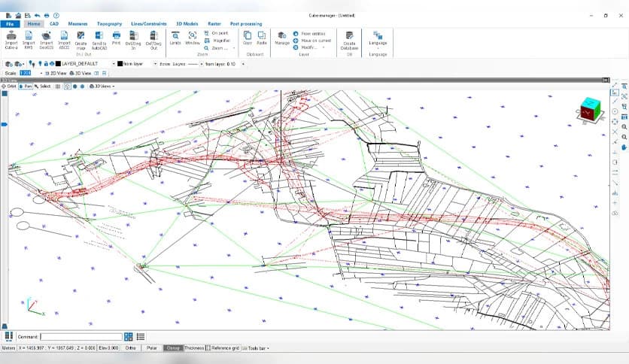Switch to the CAD tab

53,24
